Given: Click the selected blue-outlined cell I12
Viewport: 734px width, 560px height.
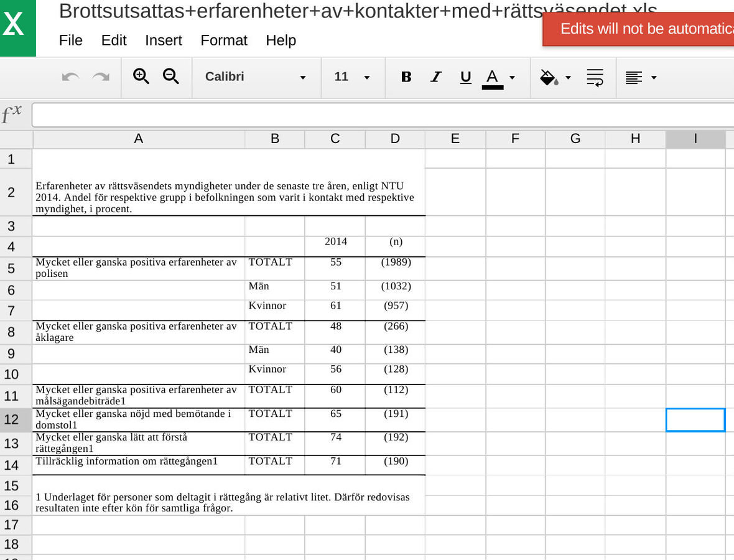Looking at the screenshot, I should point(695,420).
